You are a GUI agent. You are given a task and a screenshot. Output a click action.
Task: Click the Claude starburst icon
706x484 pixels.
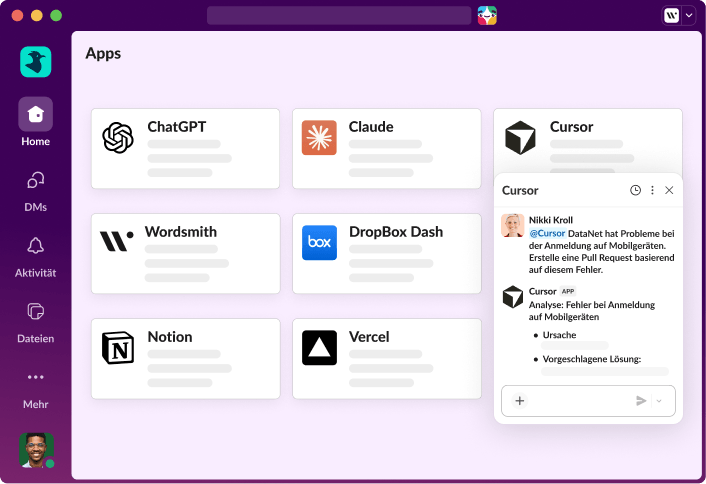click(319, 138)
